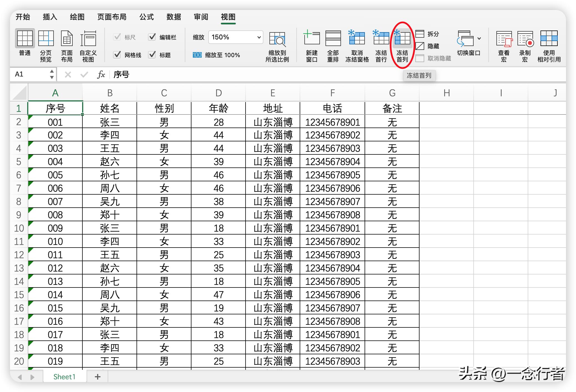Viewport: 576px width, 392px height.
Task: Click the Name Box A1 stepper arrows
Action: 52,74
